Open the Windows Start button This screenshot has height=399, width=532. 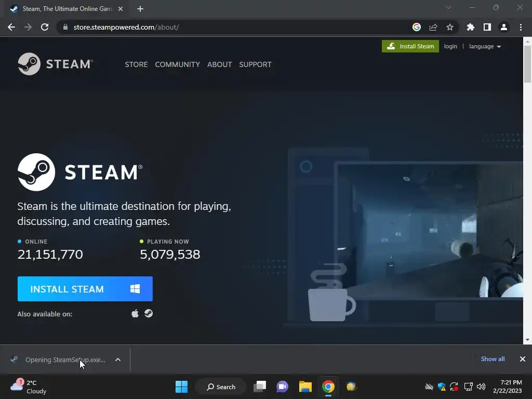181,387
